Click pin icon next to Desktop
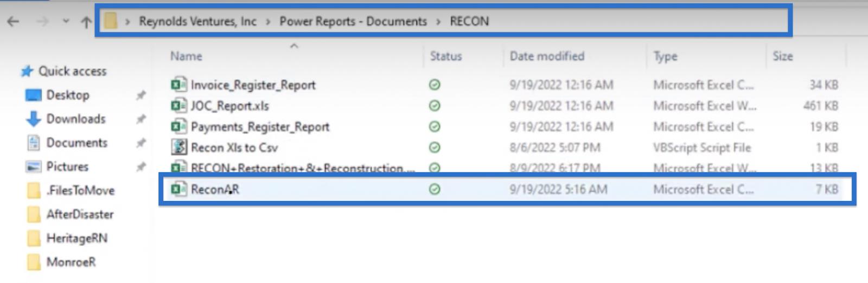868x283 pixels. (x=141, y=95)
